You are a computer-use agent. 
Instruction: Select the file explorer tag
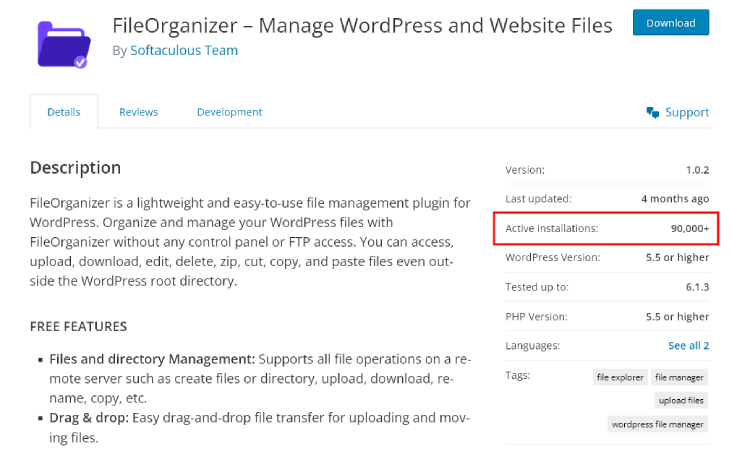(618, 377)
